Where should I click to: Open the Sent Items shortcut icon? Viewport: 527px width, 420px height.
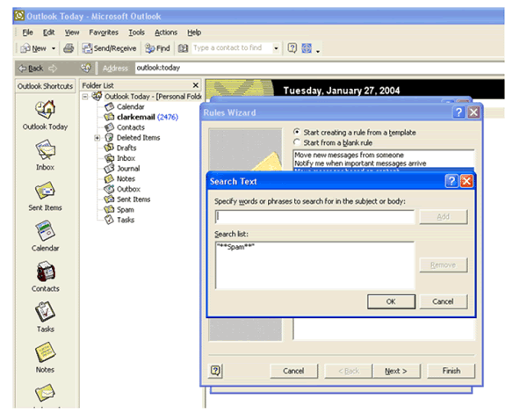45,191
